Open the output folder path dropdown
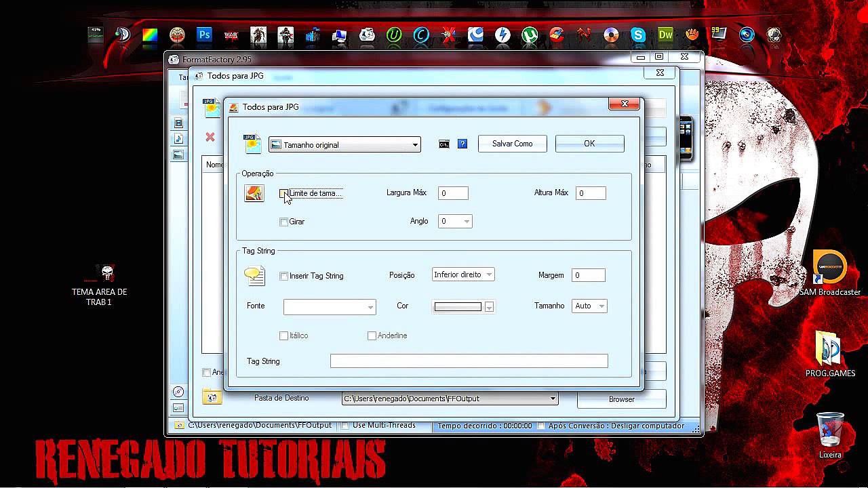This screenshot has height=488, width=868. coord(450,399)
